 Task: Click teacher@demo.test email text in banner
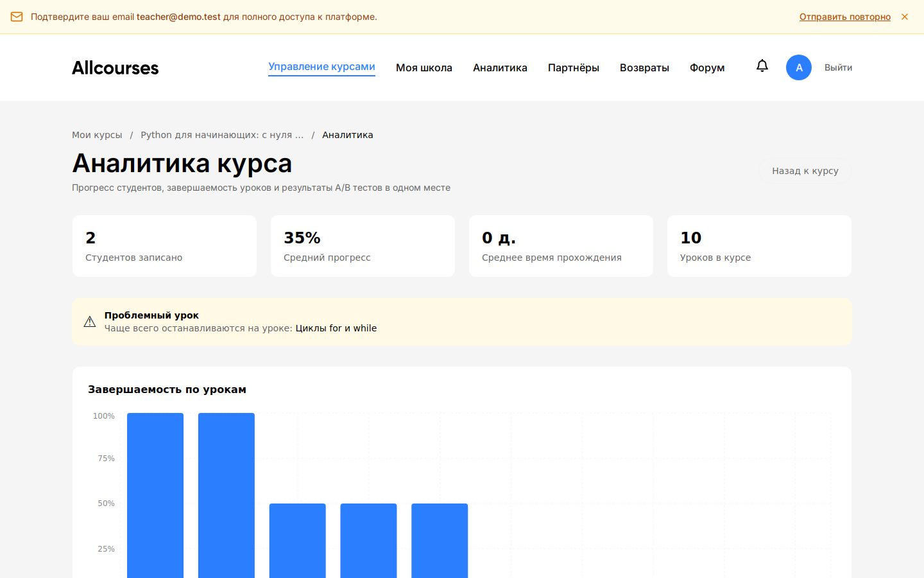[178, 17]
